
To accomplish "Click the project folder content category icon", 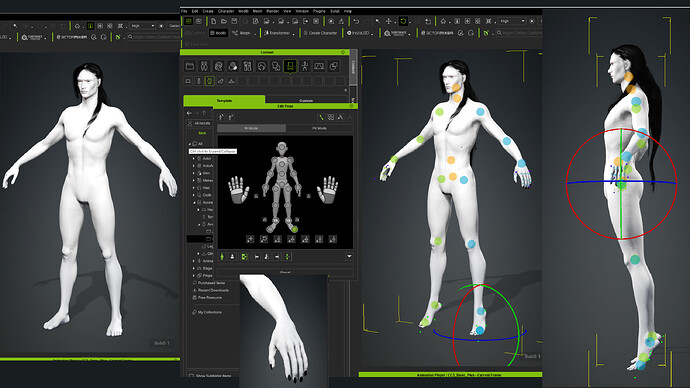I will pos(190,66).
